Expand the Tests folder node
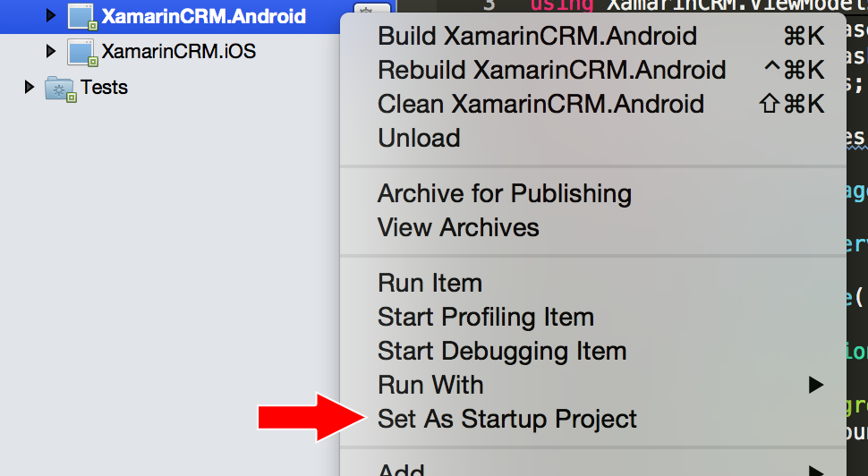This screenshot has height=476, width=868. tap(30, 87)
